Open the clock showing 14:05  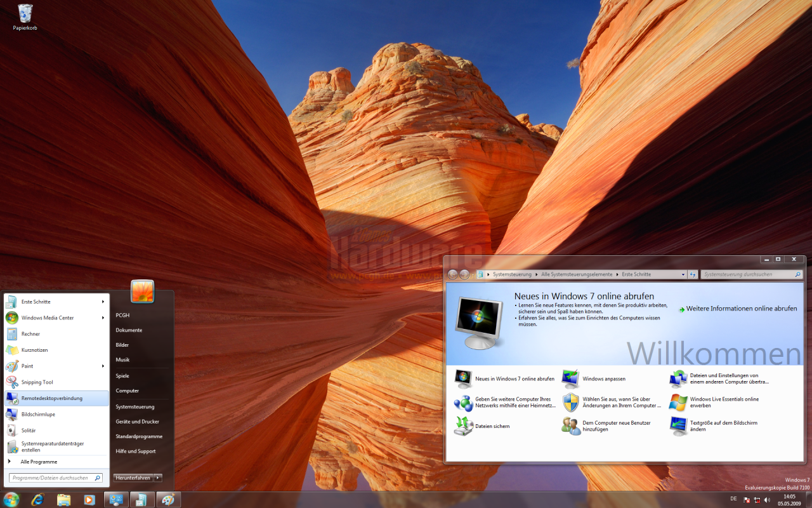coord(789,500)
